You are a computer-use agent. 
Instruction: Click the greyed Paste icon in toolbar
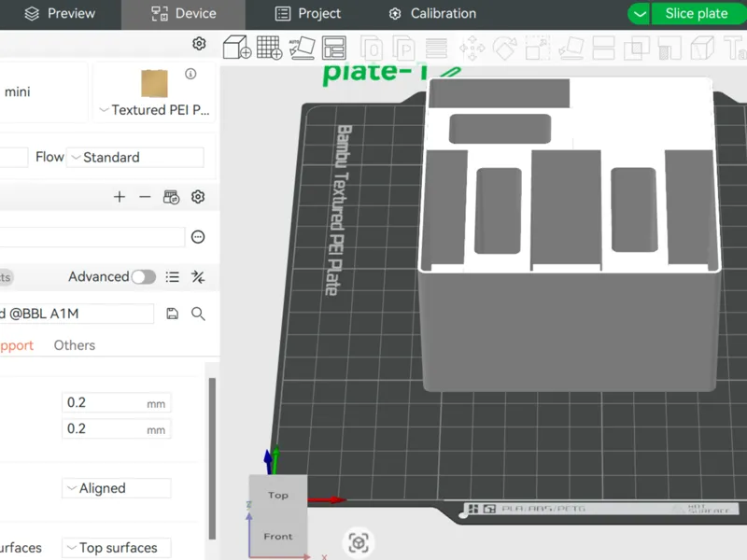403,49
